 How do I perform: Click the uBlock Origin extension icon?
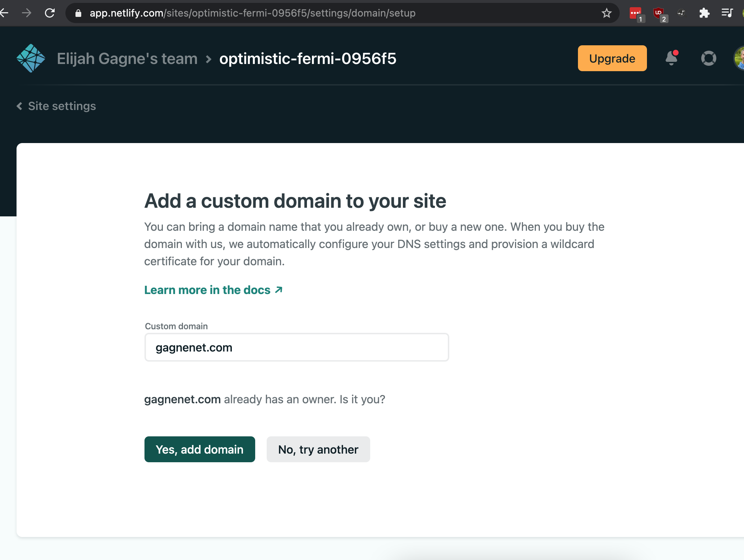(659, 13)
